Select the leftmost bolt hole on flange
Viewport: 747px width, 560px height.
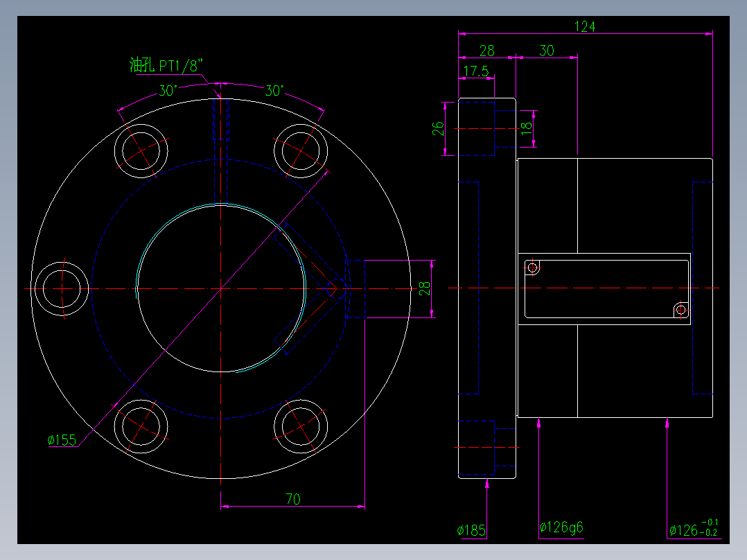pos(62,288)
